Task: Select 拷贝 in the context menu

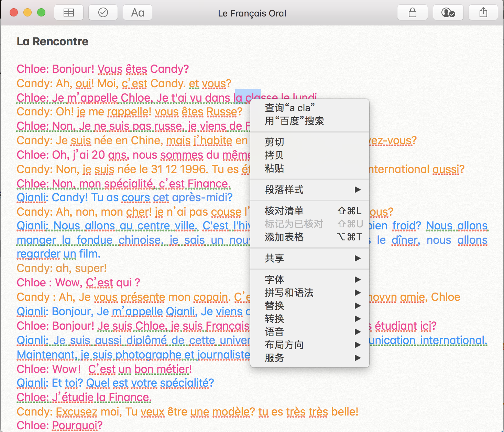Action: click(310, 155)
